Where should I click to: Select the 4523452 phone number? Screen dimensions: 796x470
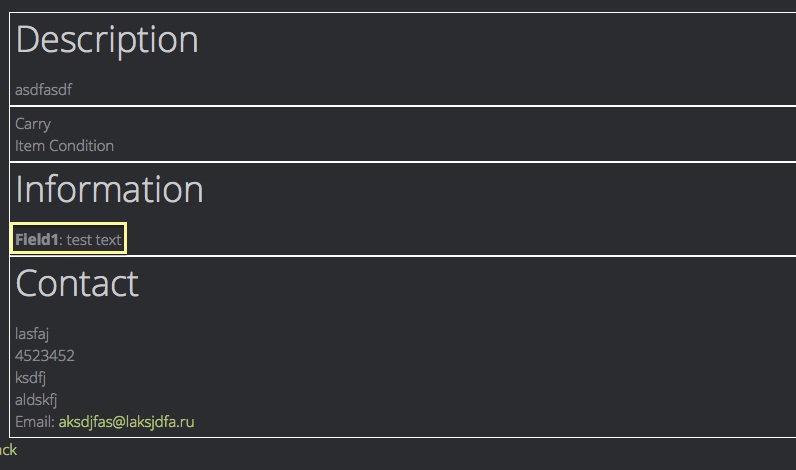tap(45, 356)
